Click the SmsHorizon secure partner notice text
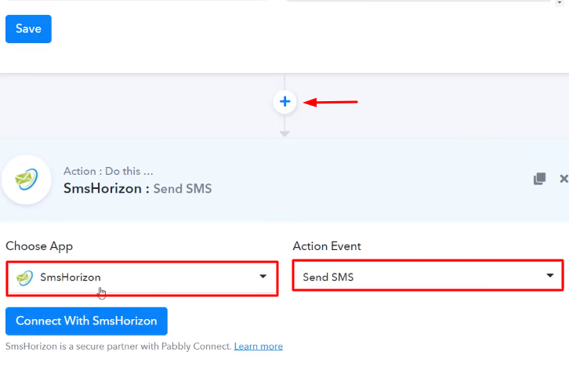This screenshot has width=569, height=392. point(118,347)
